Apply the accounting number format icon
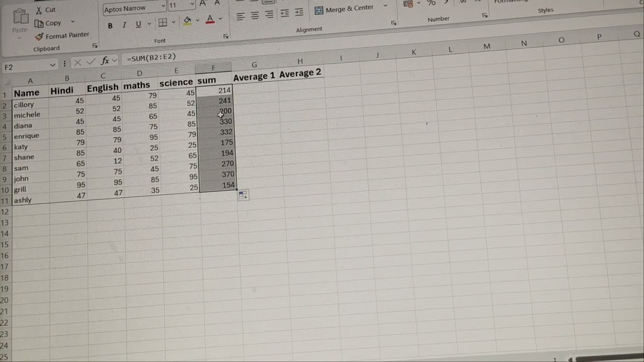 pos(408,4)
